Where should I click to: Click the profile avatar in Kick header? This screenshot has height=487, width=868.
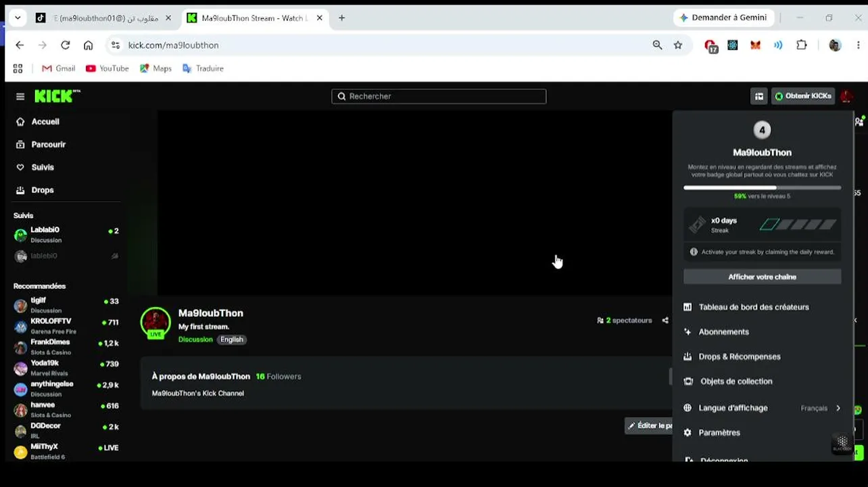point(846,96)
